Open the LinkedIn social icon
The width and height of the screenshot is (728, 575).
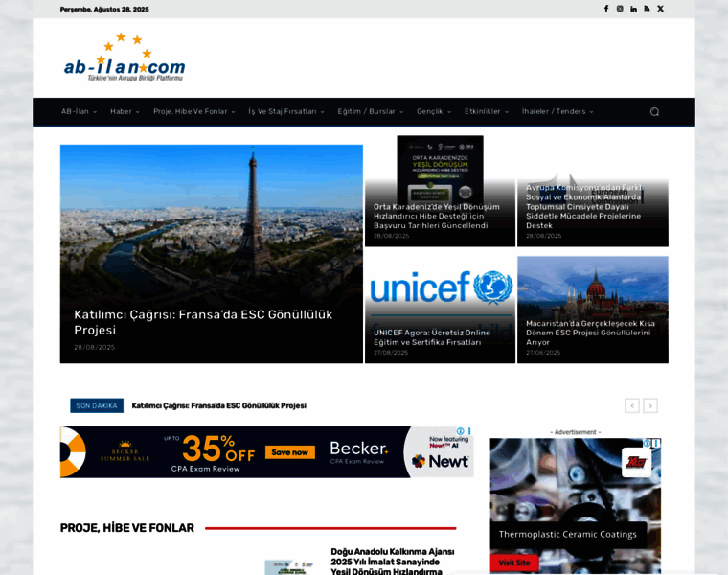pyautogui.click(x=633, y=9)
